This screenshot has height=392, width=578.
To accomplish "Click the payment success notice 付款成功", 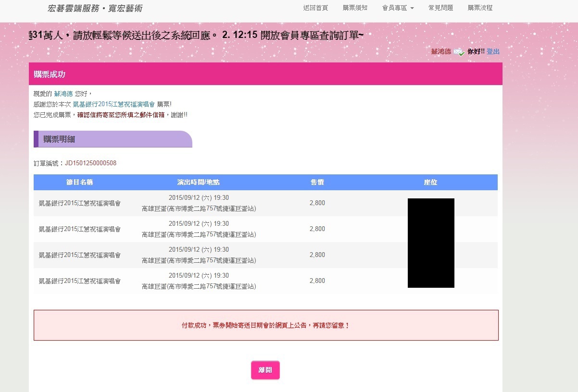I will tap(266, 325).
